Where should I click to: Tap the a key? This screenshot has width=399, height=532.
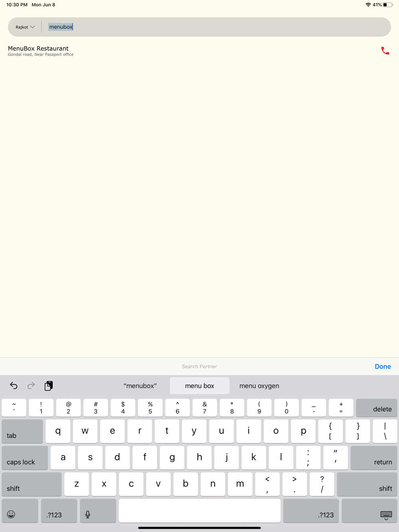coord(63,457)
